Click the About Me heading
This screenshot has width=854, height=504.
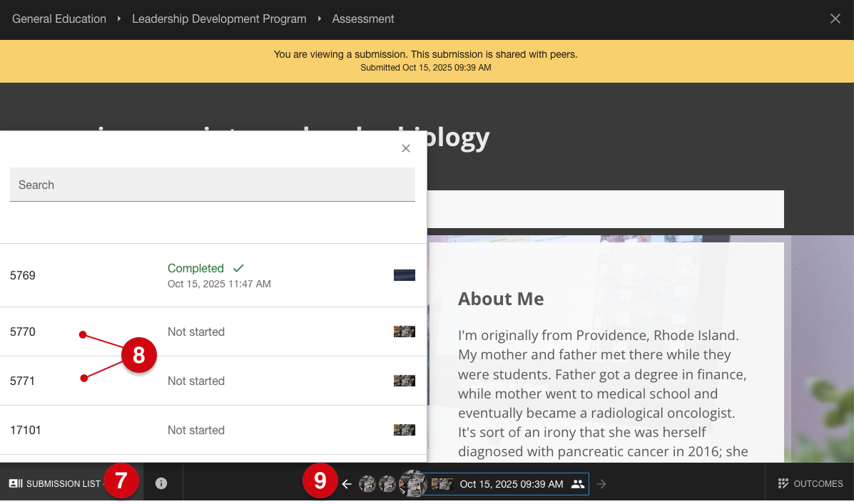click(501, 299)
